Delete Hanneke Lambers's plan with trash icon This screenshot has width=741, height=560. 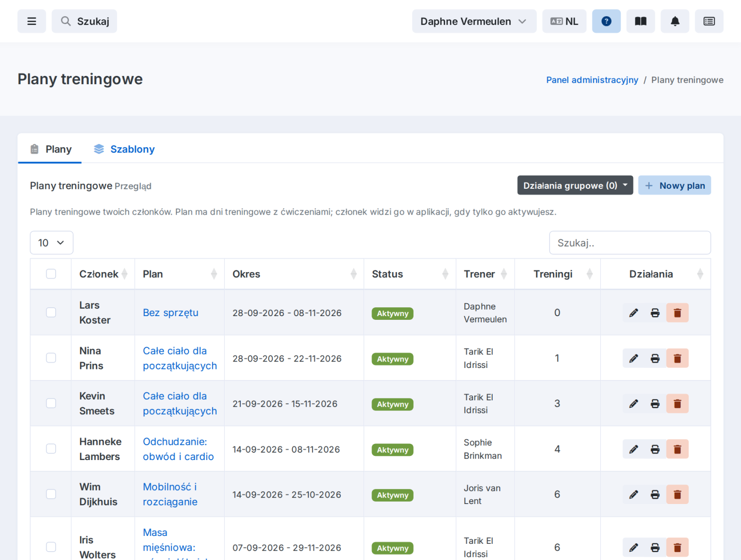pos(677,449)
